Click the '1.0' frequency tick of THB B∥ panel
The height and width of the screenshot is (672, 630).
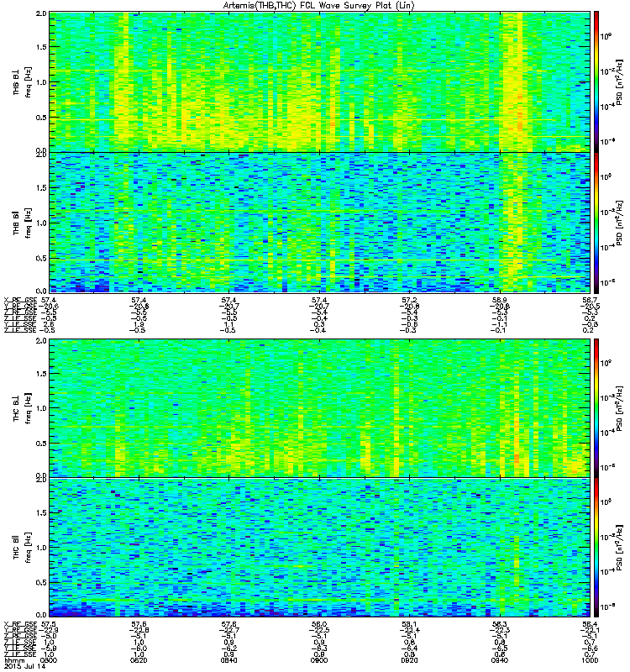tap(41, 223)
